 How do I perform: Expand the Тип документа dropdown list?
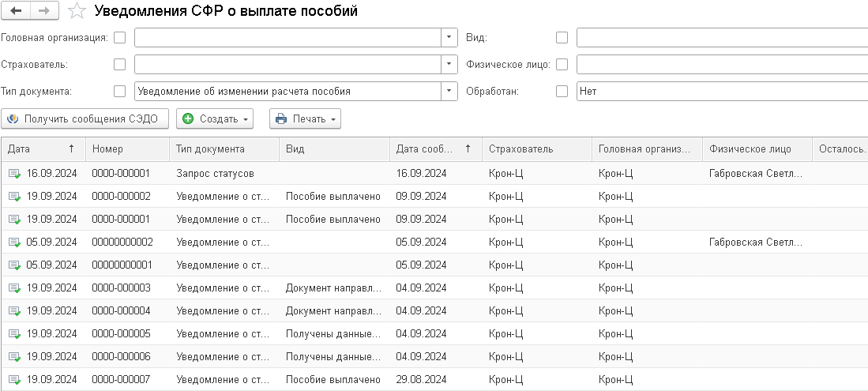[449, 91]
